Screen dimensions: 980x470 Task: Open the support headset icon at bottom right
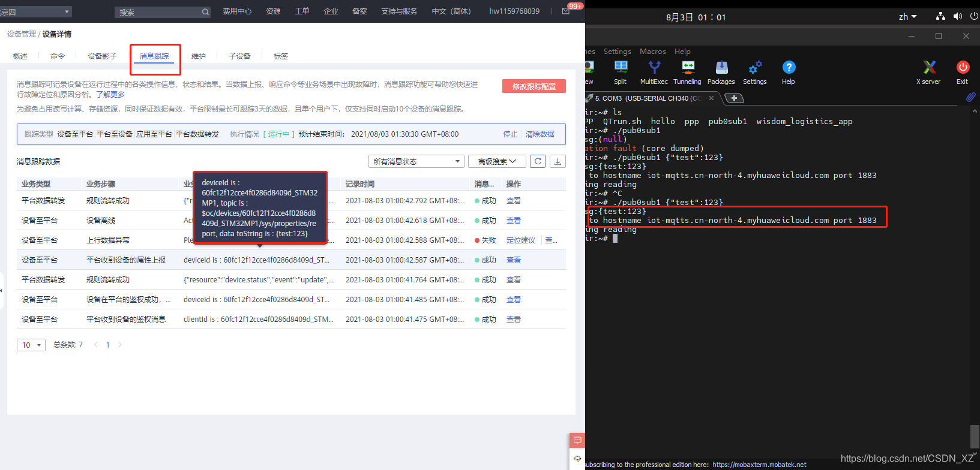(577, 459)
